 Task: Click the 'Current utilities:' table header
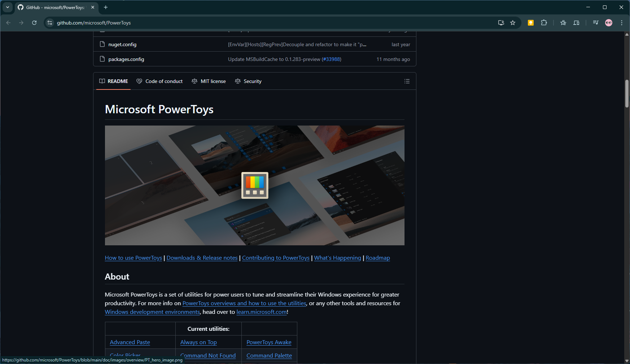tap(209, 329)
